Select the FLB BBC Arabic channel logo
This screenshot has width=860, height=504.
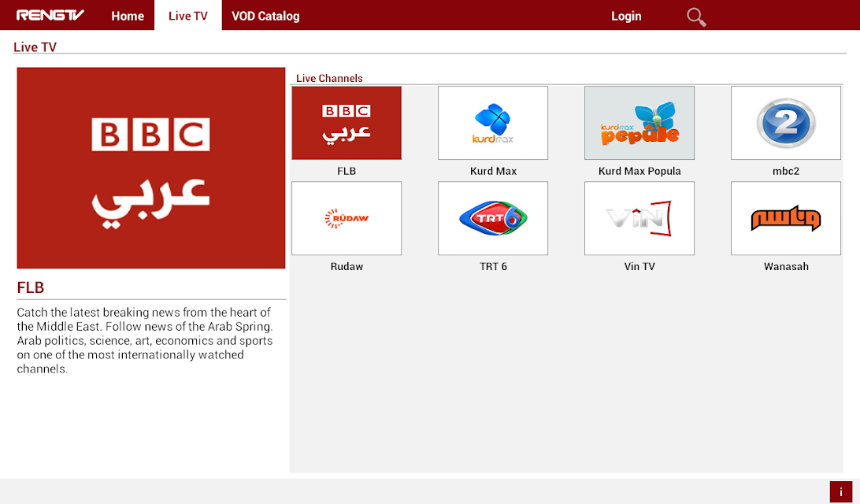[x=347, y=123]
